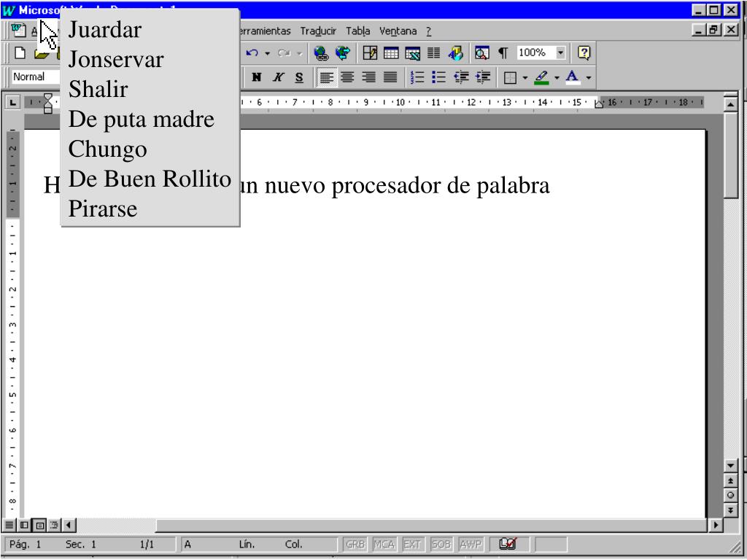The height and width of the screenshot is (560, 747).
Task: Toggle the SOB overtype indicator
Action: pos(441,544)
